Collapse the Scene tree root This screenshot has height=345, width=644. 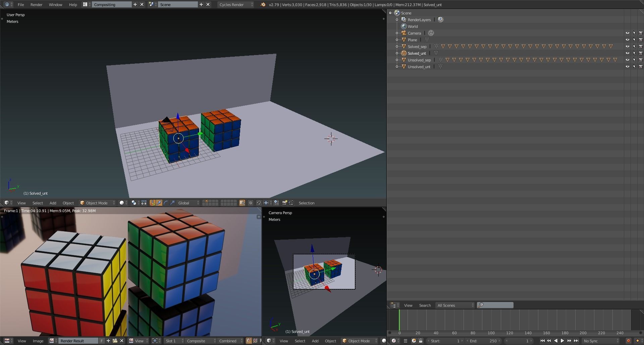tap(390, 13)
